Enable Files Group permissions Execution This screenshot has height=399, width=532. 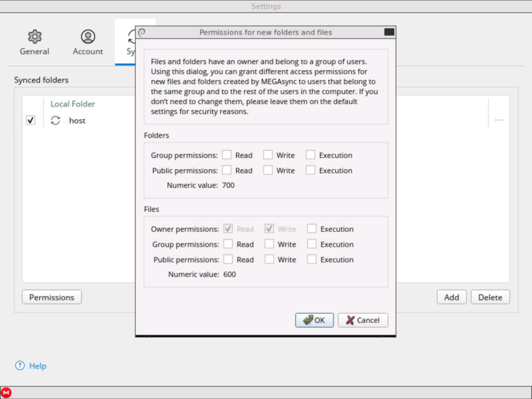[312, 244]
